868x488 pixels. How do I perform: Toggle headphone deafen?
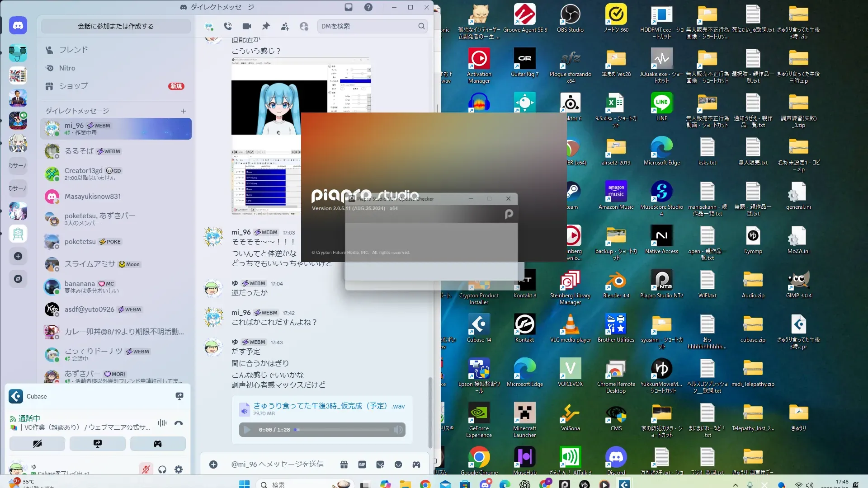click(162, 469)
